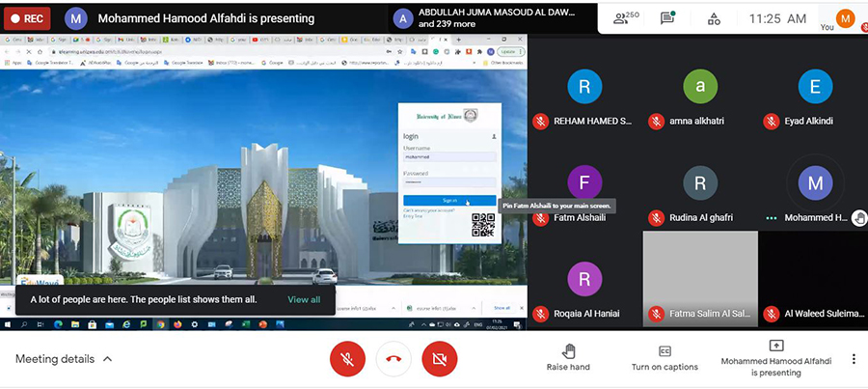Close the downloads bar with the X
Screen dimensions: 868x389
520,308
